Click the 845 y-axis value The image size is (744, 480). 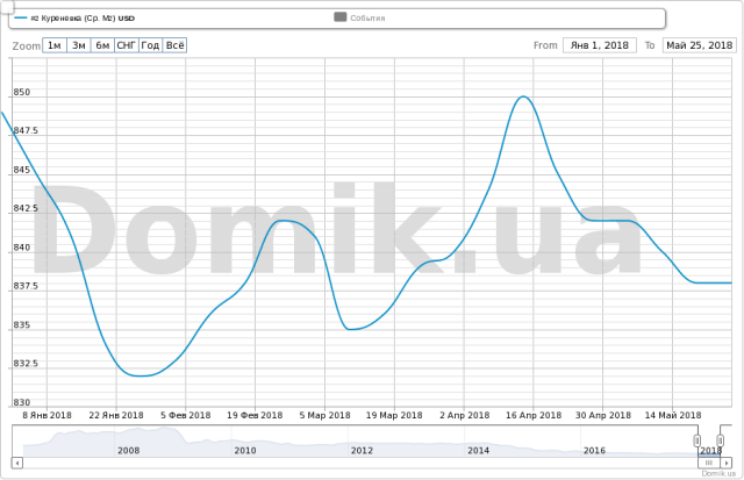(x=22, y=170)
